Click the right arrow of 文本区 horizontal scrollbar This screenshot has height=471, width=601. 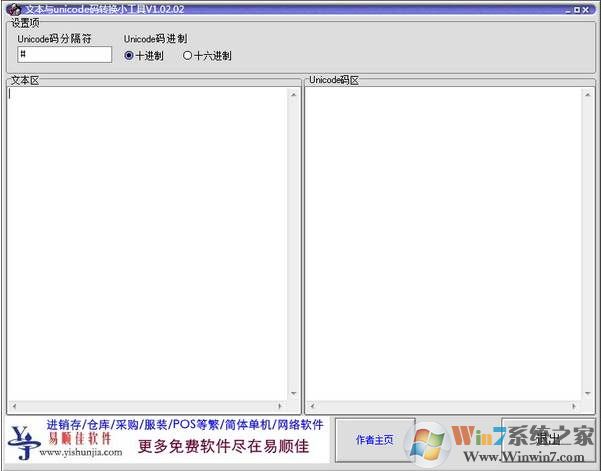coord(280,406)
